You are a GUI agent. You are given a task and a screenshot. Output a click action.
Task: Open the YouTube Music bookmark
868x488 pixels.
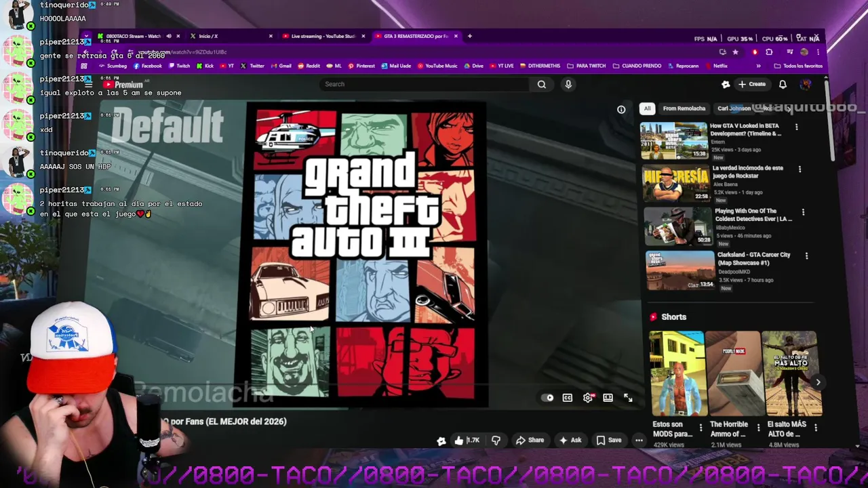(x=437, y=66)
